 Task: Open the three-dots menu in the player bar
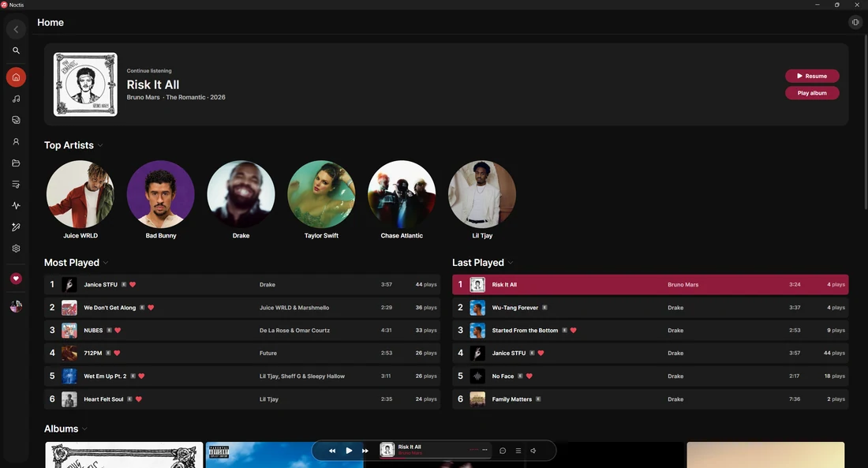(485, 450)
